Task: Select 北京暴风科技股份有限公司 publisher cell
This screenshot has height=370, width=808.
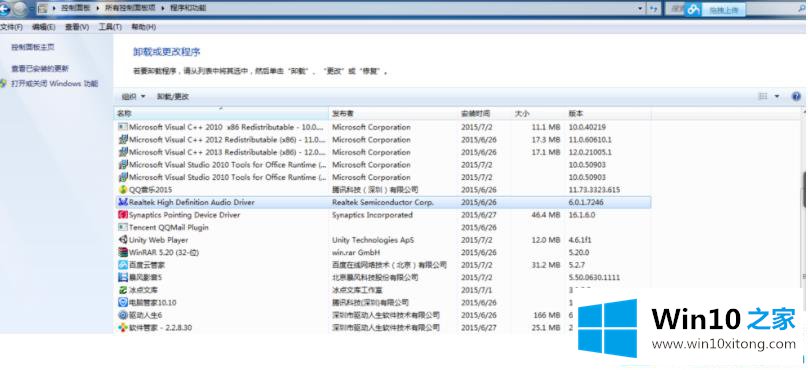Action: [375, 277]
